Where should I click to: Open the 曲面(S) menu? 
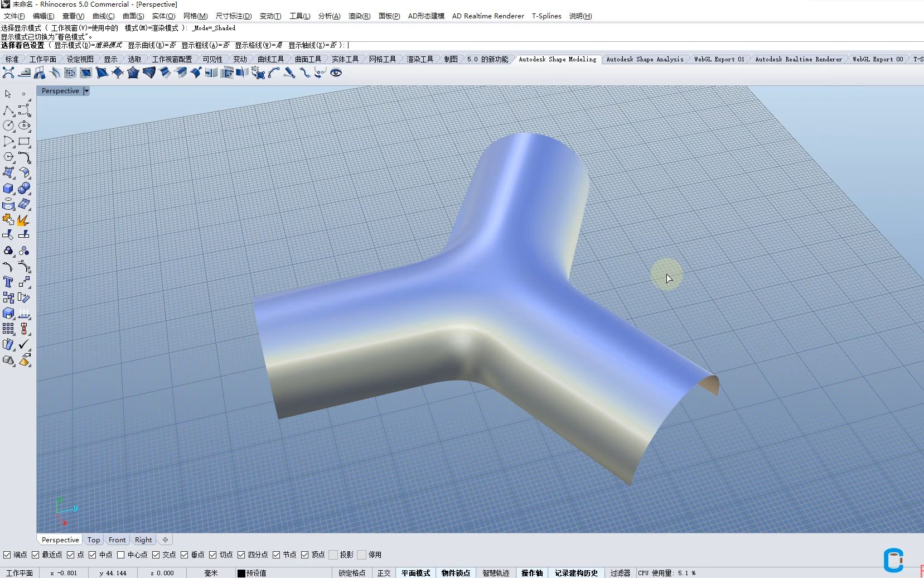tap(133, 16)
